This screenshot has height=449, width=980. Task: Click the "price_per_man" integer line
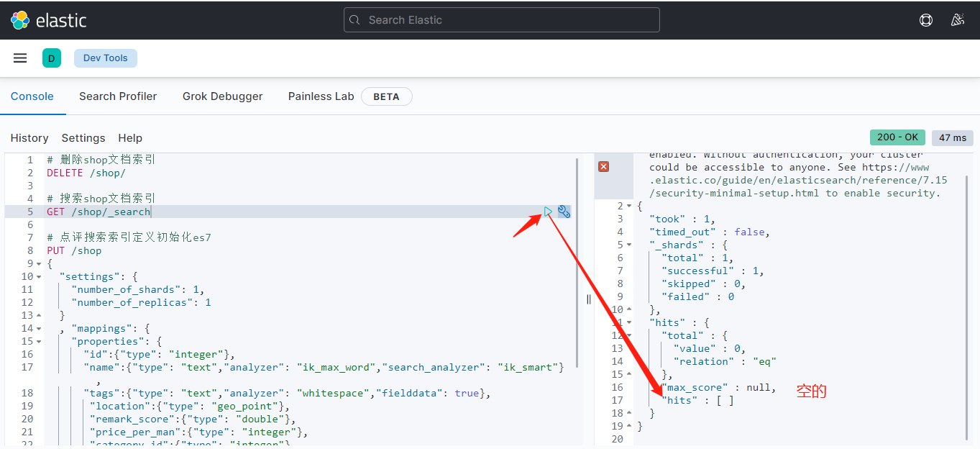point(198,432)
